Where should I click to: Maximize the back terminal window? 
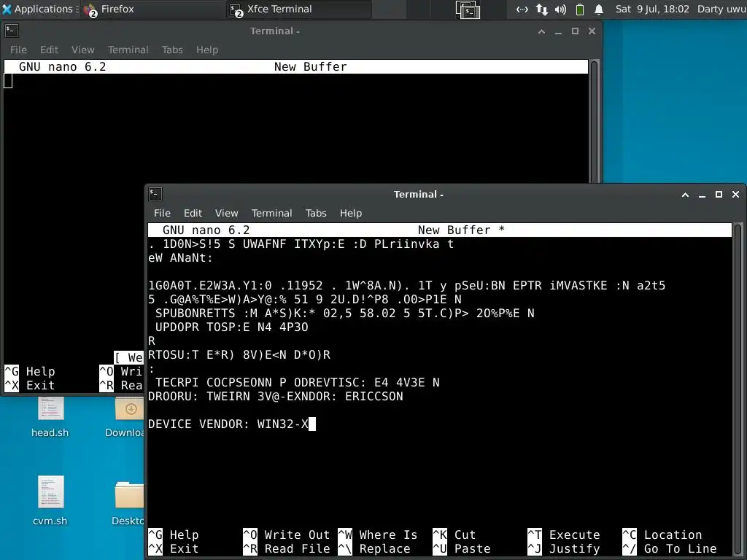[x=575, y=31]
